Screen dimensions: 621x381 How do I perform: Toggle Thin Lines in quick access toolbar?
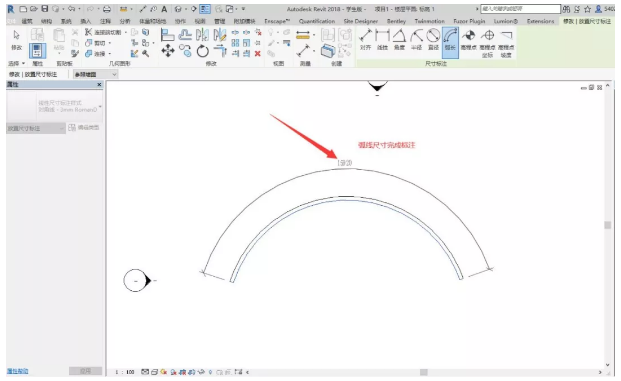click(x=205, y=9)
